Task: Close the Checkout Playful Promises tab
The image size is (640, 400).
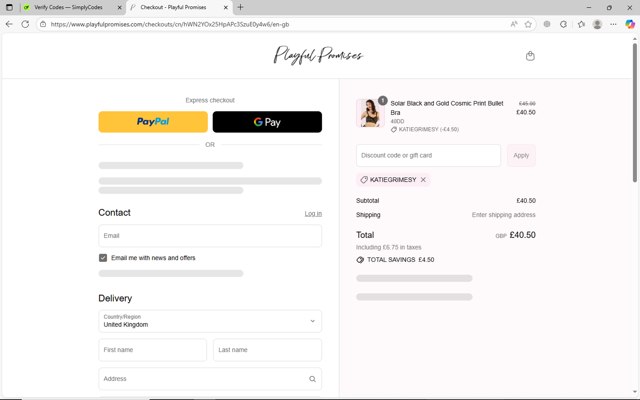Action: click(x=226, y=7)
